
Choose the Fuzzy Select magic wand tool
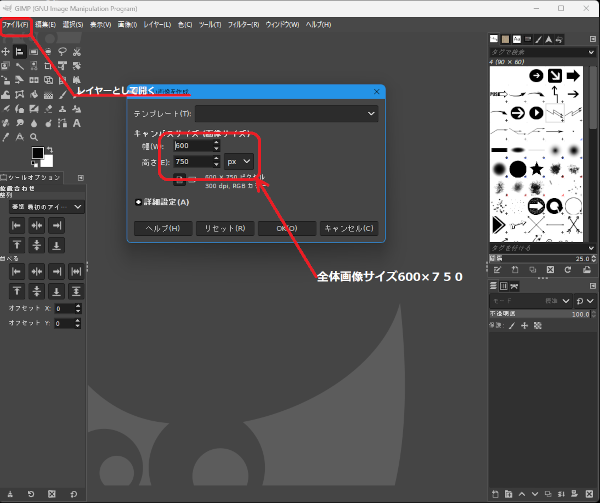(x=20, y=66)
